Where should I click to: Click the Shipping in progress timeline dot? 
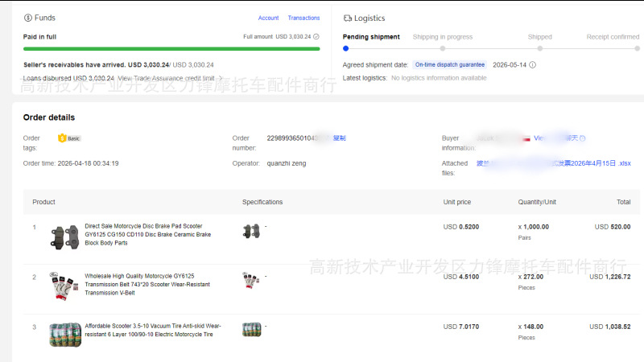point(442,48)
